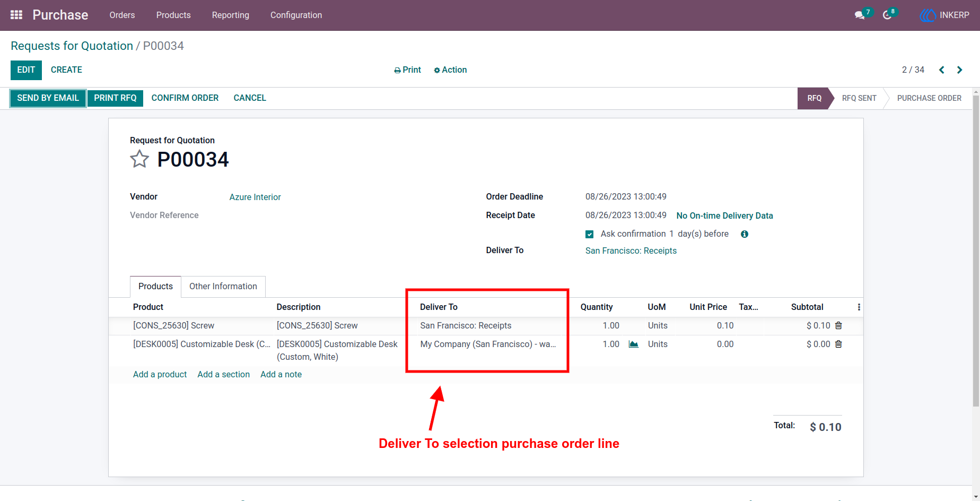Click Add a section link
980x501 pixels.
pyautogui.click(x=223, y=375)
